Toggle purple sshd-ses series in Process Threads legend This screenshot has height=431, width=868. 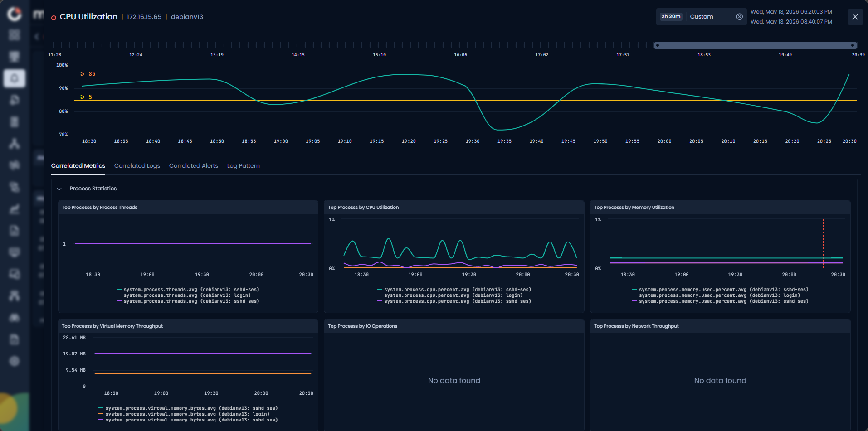[188, 301]
